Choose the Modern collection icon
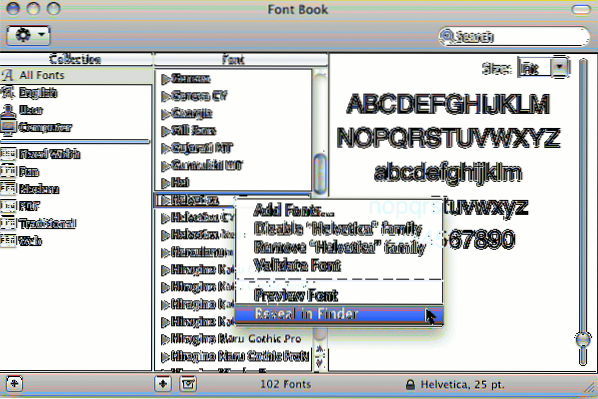The height and width of the screenshot is (399, 598). click(8, 189)
